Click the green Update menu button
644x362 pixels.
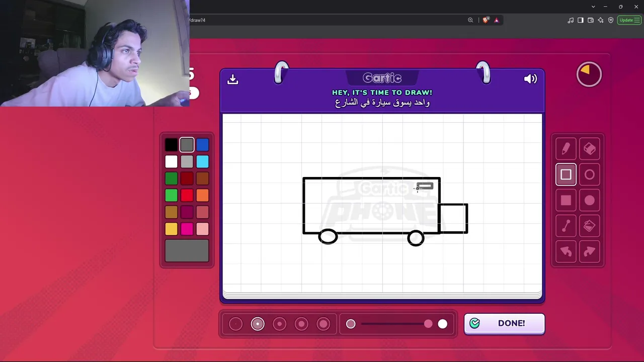coord(629,20)
